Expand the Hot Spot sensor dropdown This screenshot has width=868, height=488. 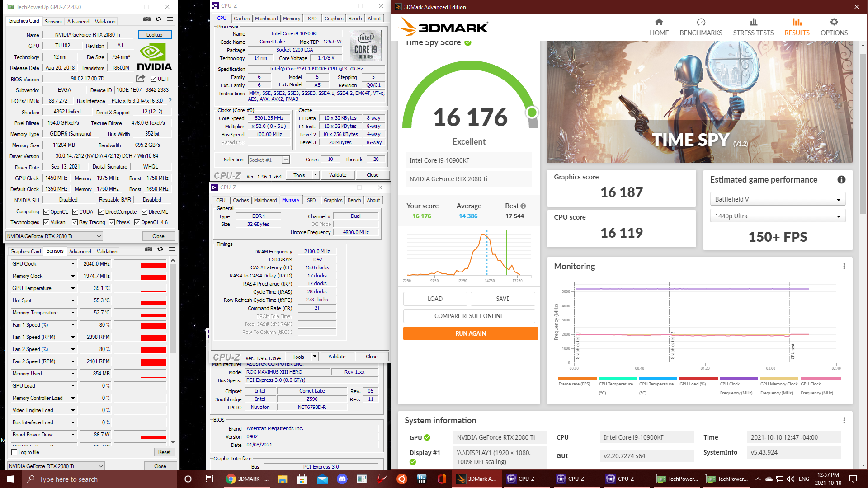coord(73,300)
